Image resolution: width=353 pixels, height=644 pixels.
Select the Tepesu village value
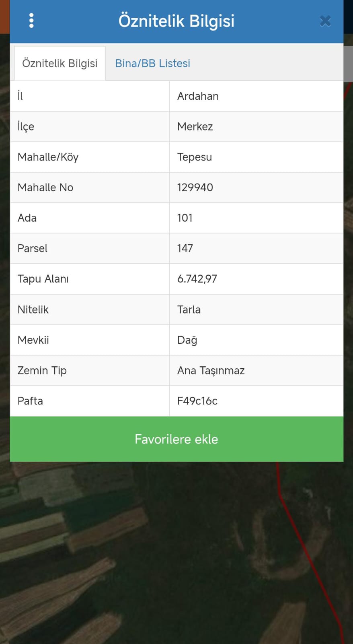(x=195, y=157)
